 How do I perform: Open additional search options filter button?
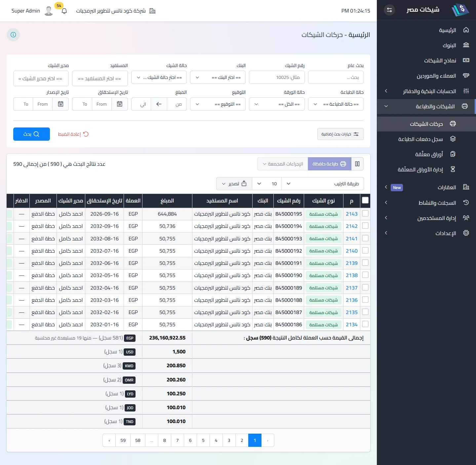click(340, 134)
